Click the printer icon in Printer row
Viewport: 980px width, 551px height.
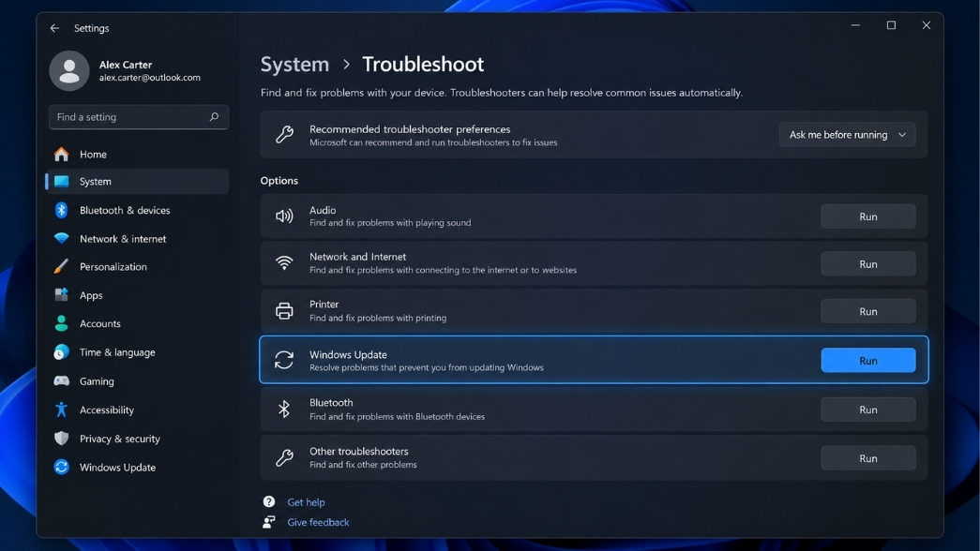coord(284,311)
